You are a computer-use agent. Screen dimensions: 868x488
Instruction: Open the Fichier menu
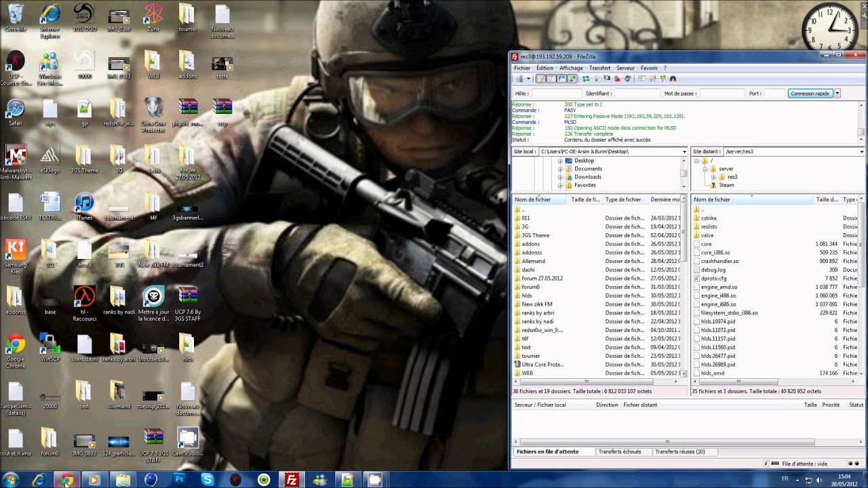point(522,68)
